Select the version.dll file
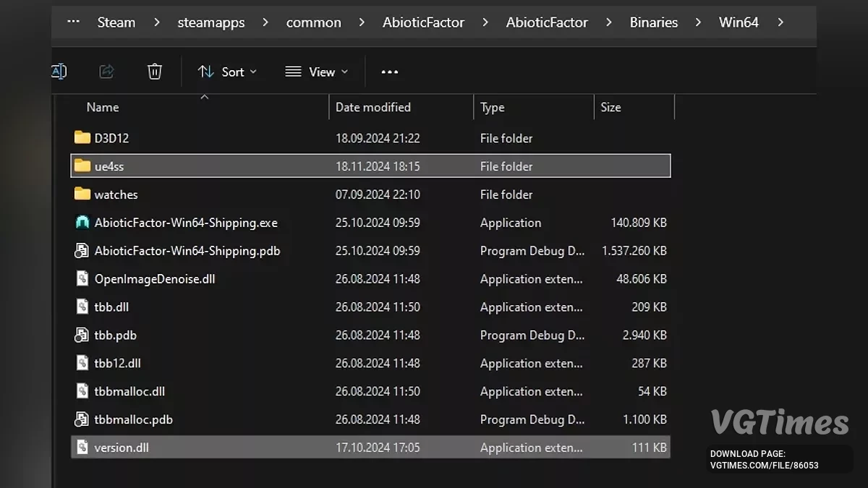 pyautogui.click(x=122, y=448)
